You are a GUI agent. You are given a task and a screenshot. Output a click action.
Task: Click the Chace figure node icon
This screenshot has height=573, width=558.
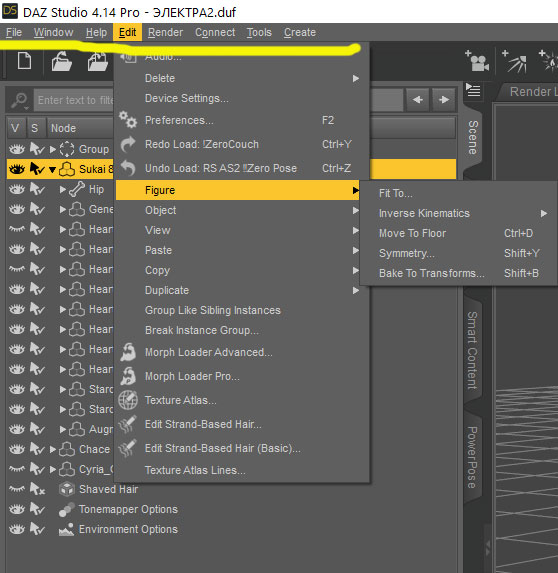pyautogui.click(x=67, y=449)
